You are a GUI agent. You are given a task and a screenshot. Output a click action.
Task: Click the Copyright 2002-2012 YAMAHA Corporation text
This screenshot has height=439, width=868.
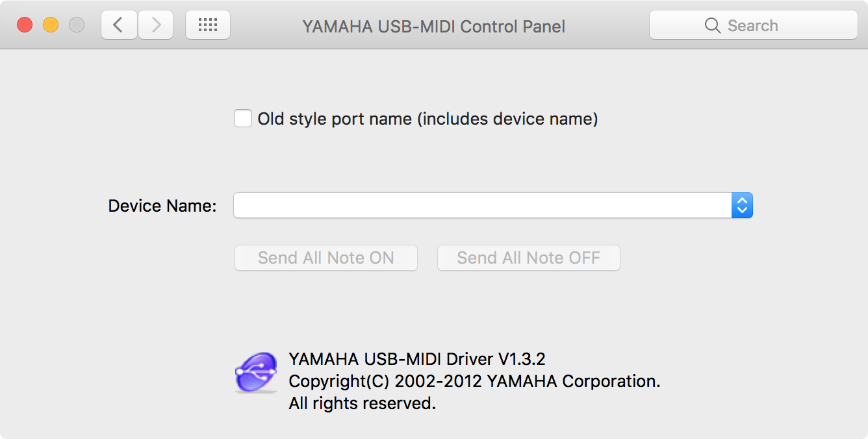(474, 381)
